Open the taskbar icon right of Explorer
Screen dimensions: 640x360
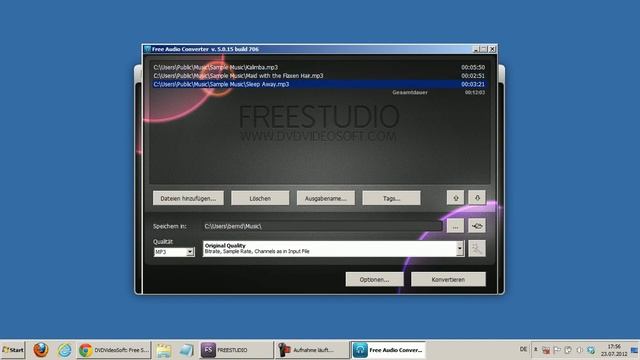(x=187, y=350)
